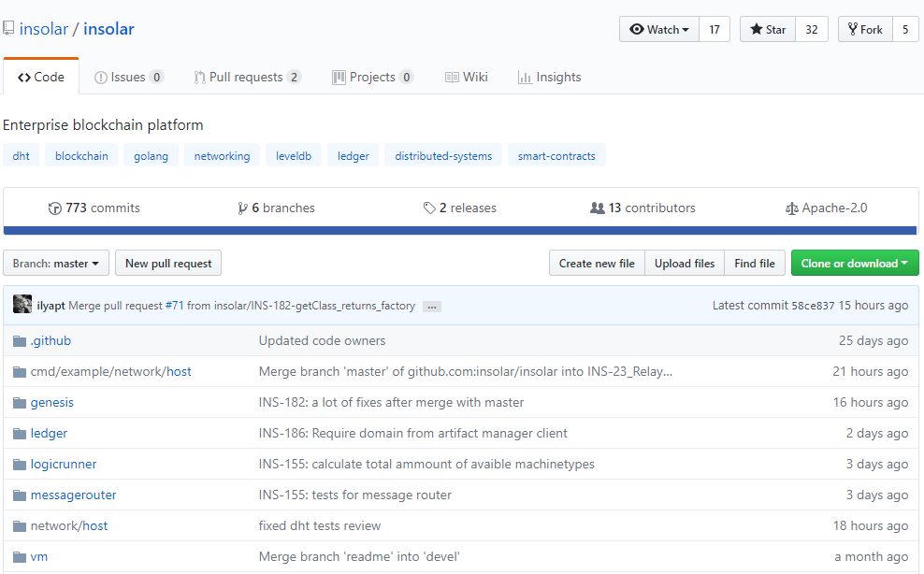Viewport: 924px width, 574px height.
Task: Open the bold insolar repository link
Action: [109, 29]
